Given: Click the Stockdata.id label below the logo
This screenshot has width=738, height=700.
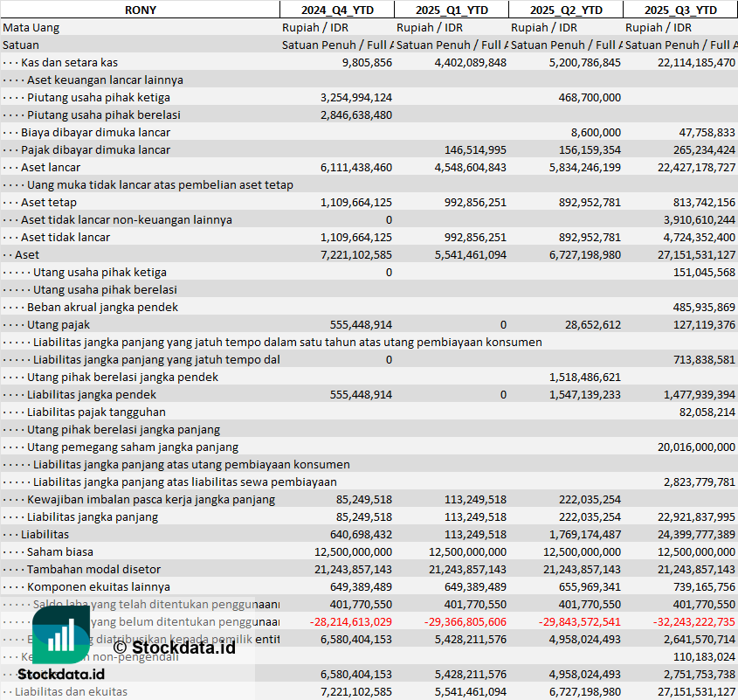Looking at the screenshot, I should pos(61,674).
